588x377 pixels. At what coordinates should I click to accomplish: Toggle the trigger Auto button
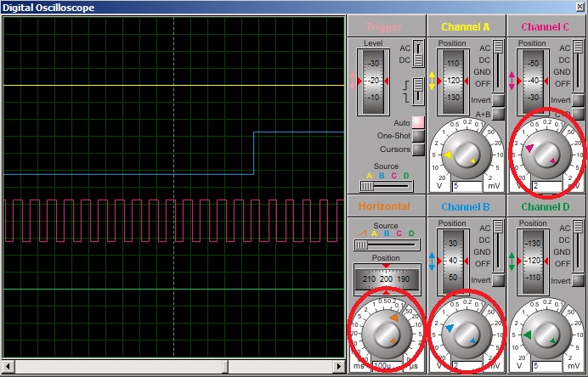[x=418, y=122]
